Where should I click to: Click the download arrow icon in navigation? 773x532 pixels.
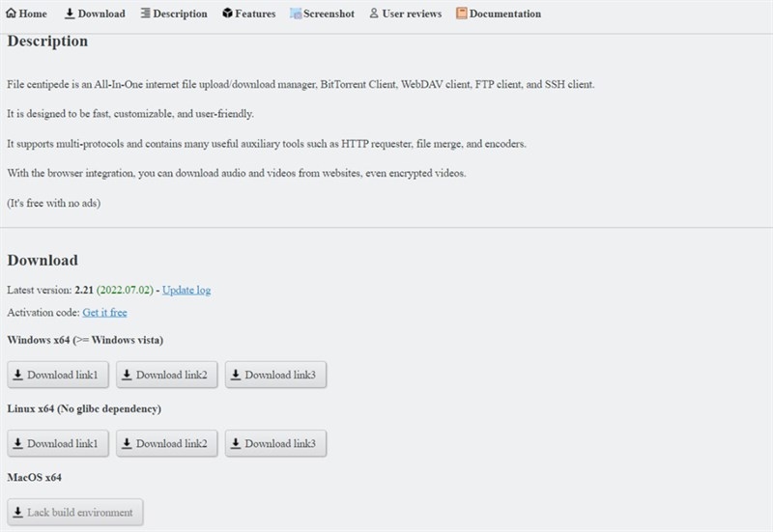point(70,14)
